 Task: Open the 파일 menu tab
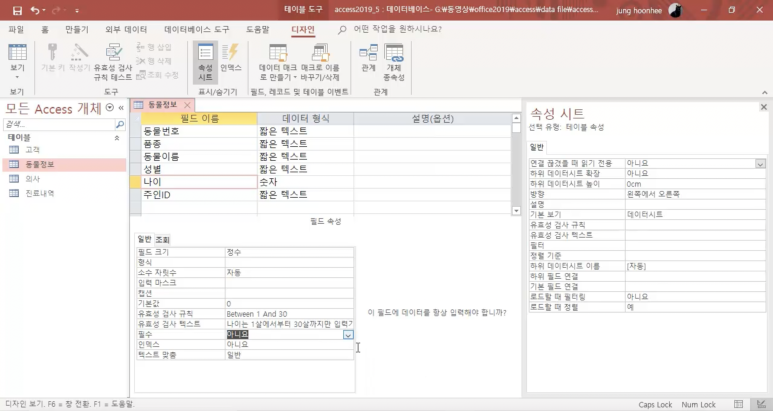(16, 30)
